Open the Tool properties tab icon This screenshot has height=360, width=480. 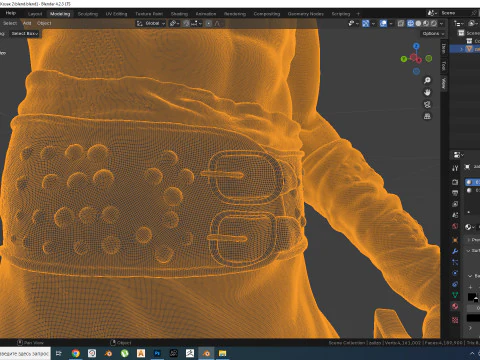point(455,168)
